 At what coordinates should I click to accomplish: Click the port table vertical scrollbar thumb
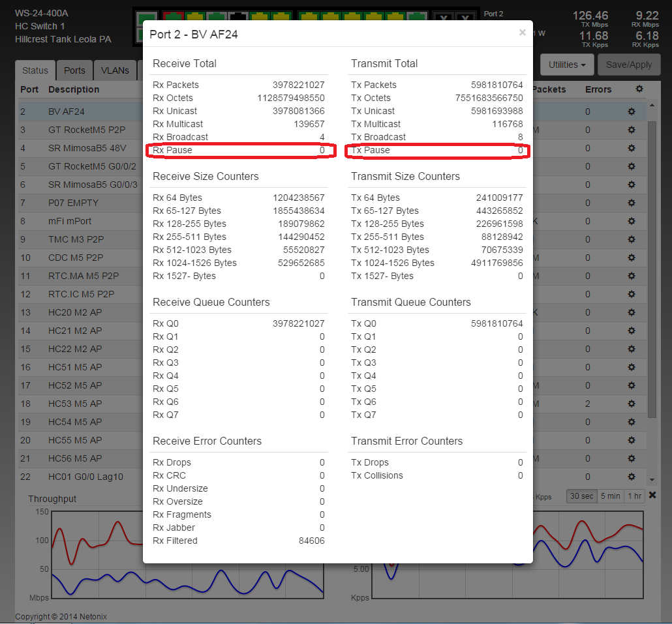(652, 261)
